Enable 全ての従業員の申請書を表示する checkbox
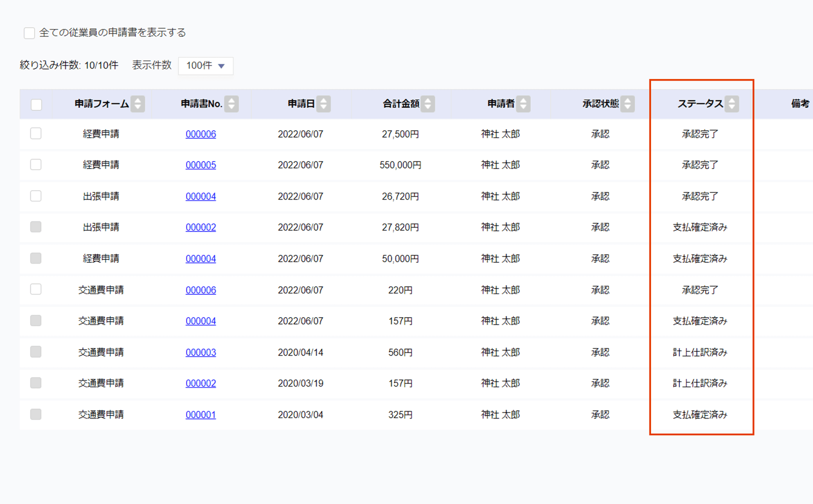 coord(29,33)
